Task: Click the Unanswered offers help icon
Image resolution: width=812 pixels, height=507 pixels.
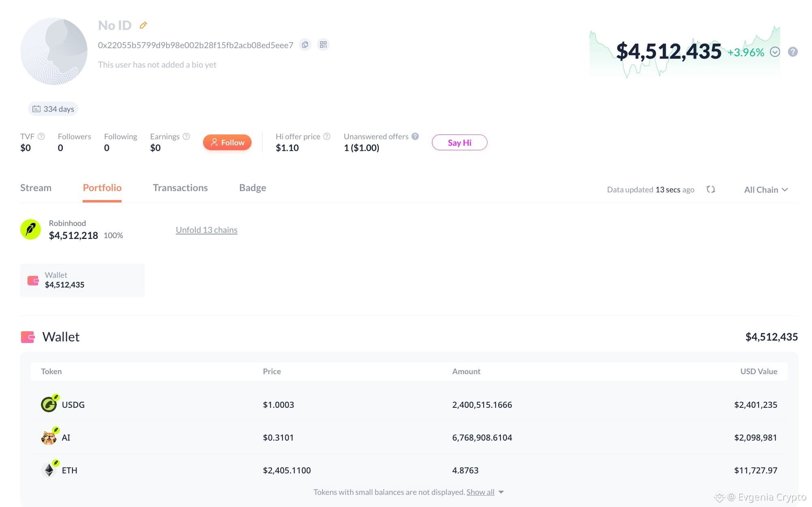Action: 415,136
